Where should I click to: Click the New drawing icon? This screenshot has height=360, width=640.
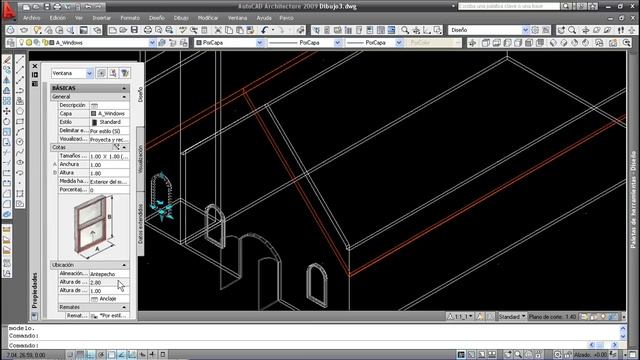coord(113,30)
